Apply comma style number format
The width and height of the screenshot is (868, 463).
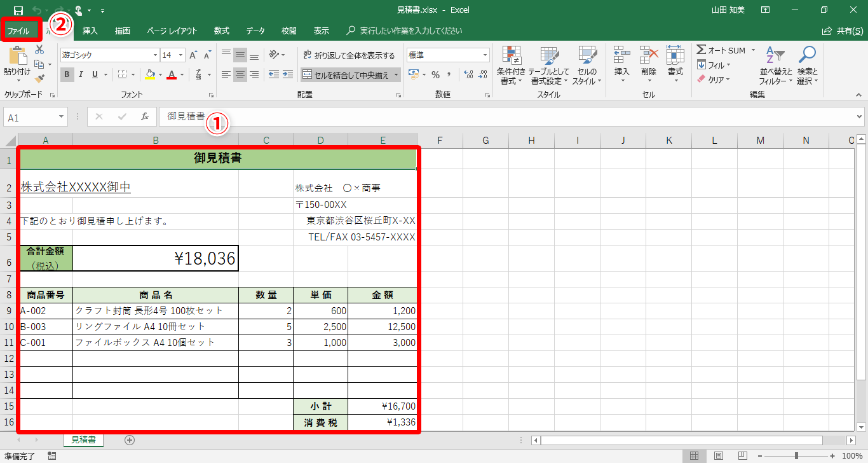pyautogui.click(x=450, y=74)
